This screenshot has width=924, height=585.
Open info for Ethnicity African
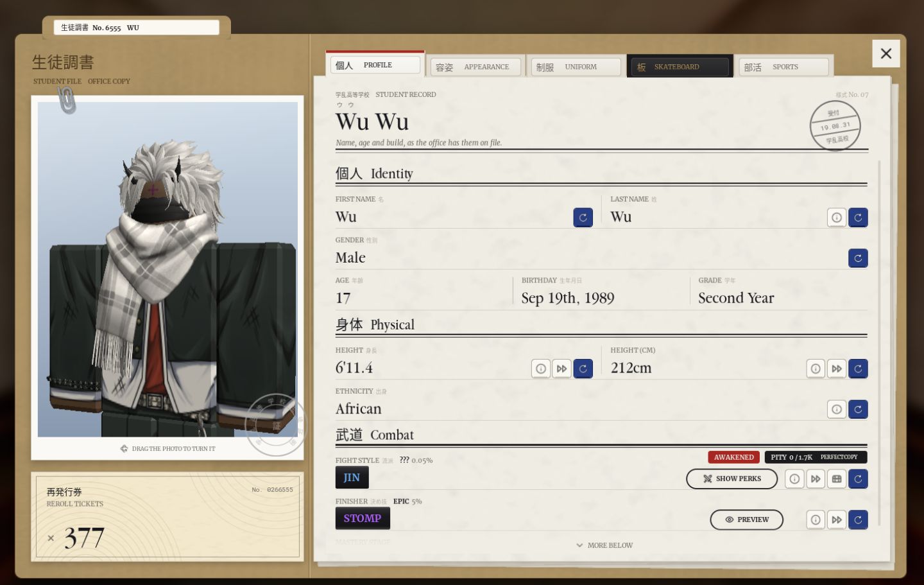pyautogui.click(x=837, y=409)
